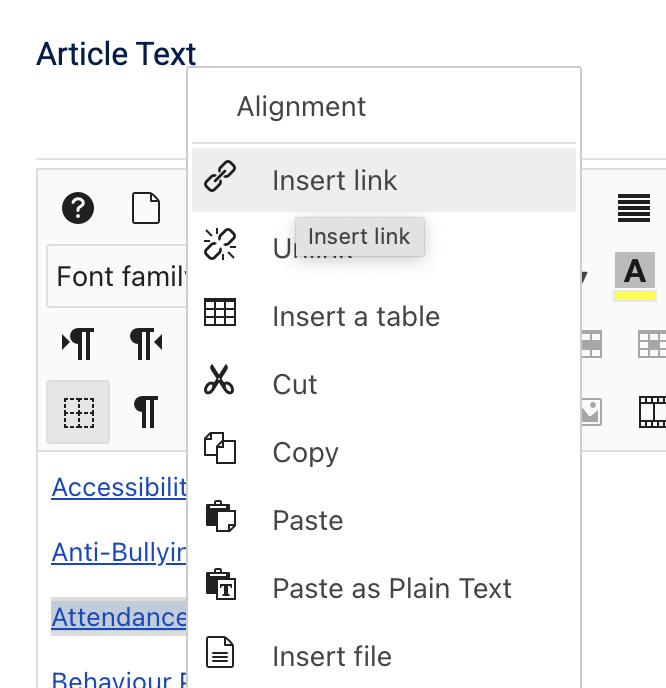Apply justify alignment from toolbar
The width and height of the screenshot is (666, 688).
[x=634, y=208]
